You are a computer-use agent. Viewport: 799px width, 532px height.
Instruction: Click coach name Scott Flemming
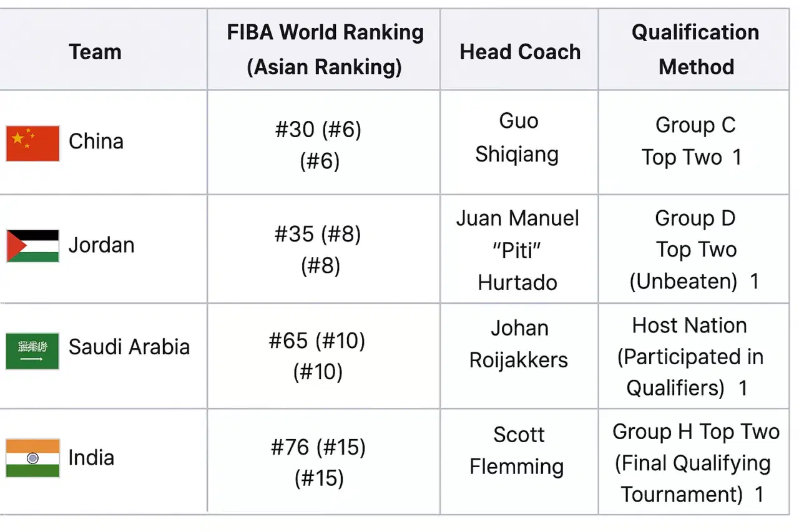click(517, 450)
